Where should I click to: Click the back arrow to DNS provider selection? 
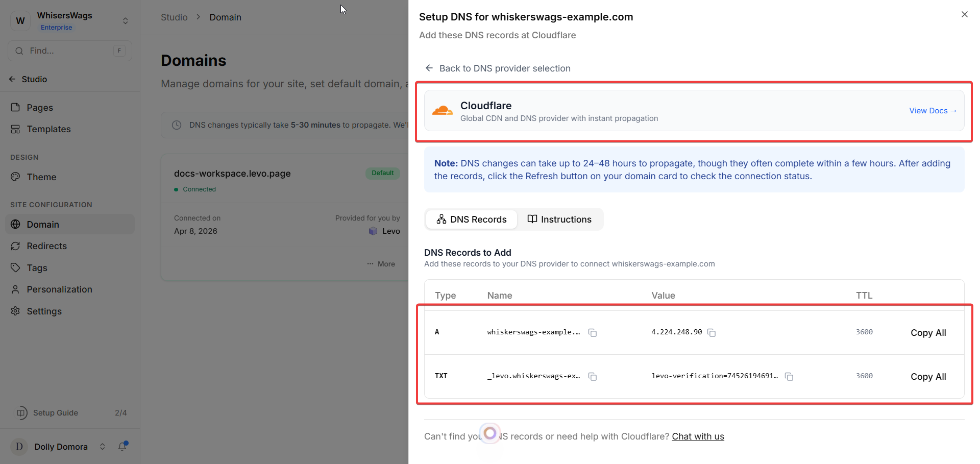pyautogui.click(x=429, y=68)
